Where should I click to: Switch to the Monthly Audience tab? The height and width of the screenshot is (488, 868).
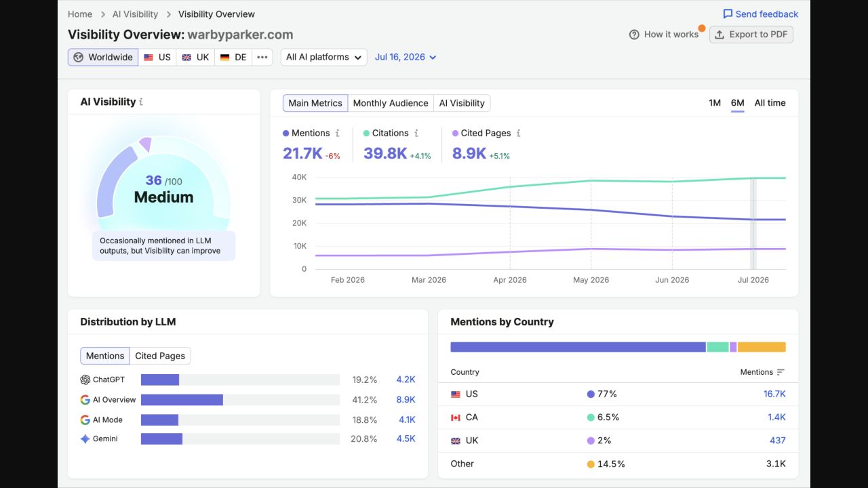391,103
